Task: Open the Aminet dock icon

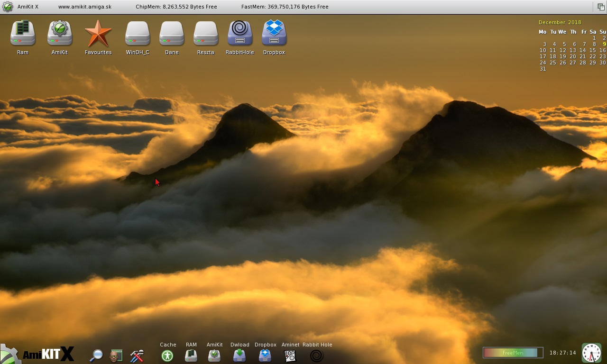Action: (290, 355)
